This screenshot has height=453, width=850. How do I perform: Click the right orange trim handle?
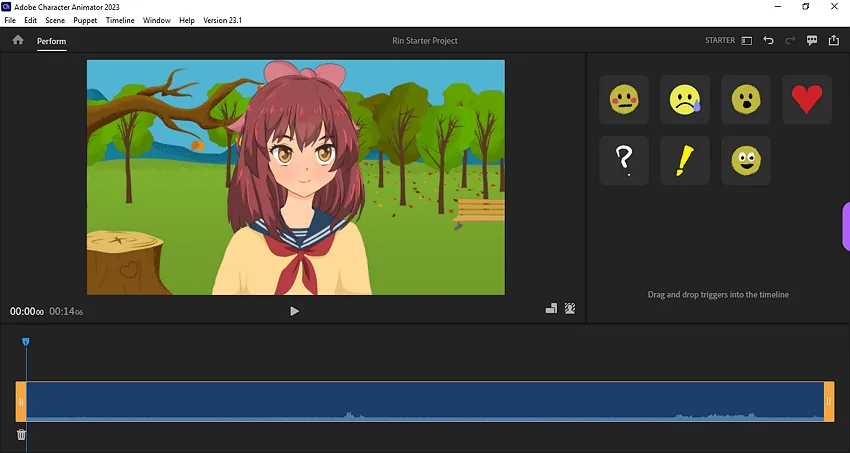(829, 402)
